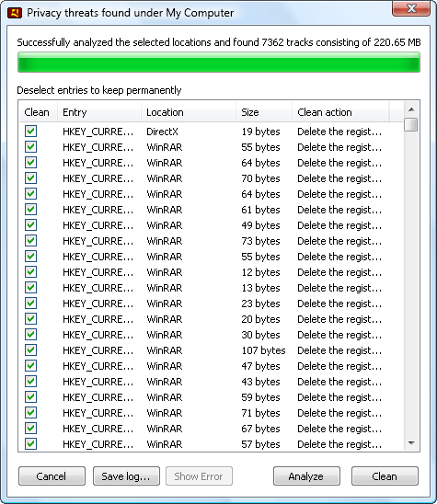The image size is (437, 504).
Task: Close the Privacy threats dialog
Action: (x=411, y=8)
